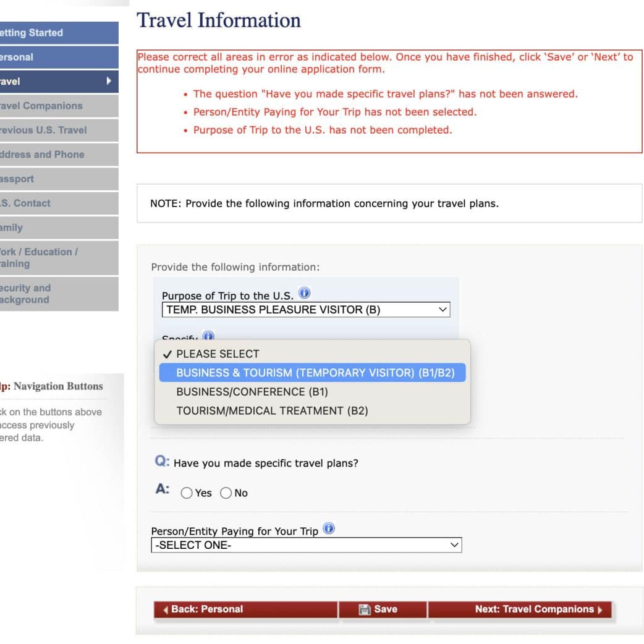Viewport: 644px width, 644px height.
Task: Click the info icon beside Purpose of Trip
Action: click(304, 293)
